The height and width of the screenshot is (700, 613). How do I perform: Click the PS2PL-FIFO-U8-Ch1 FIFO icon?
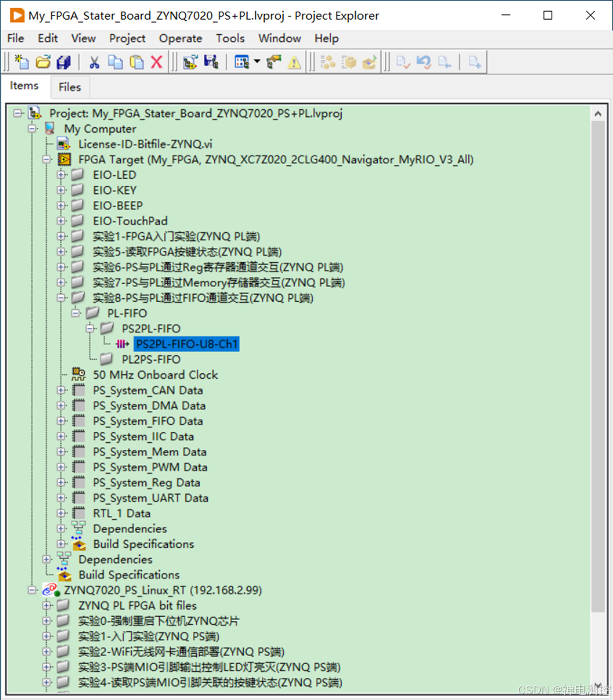pos(122,344)
